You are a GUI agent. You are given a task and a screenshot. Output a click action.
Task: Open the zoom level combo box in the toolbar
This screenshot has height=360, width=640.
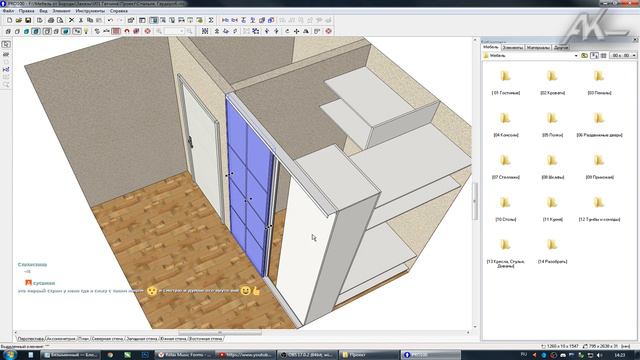[174, 31]
